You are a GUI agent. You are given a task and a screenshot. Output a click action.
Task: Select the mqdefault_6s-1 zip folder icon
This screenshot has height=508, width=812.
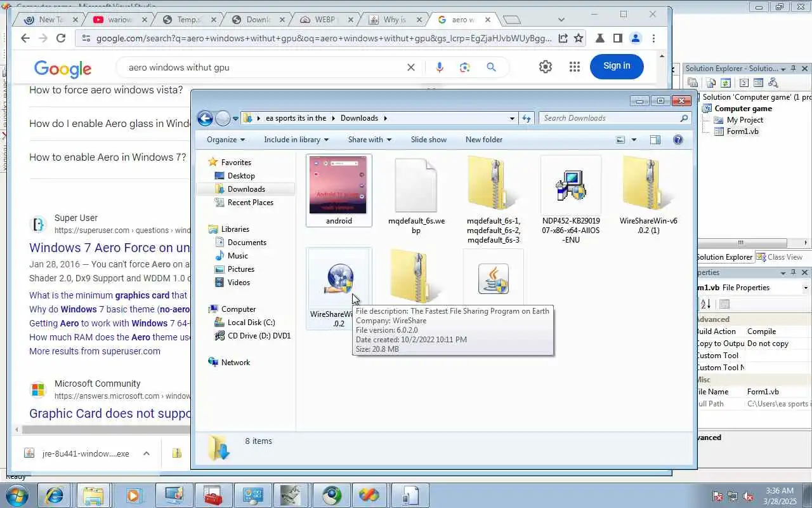click(x=493, y=184)
